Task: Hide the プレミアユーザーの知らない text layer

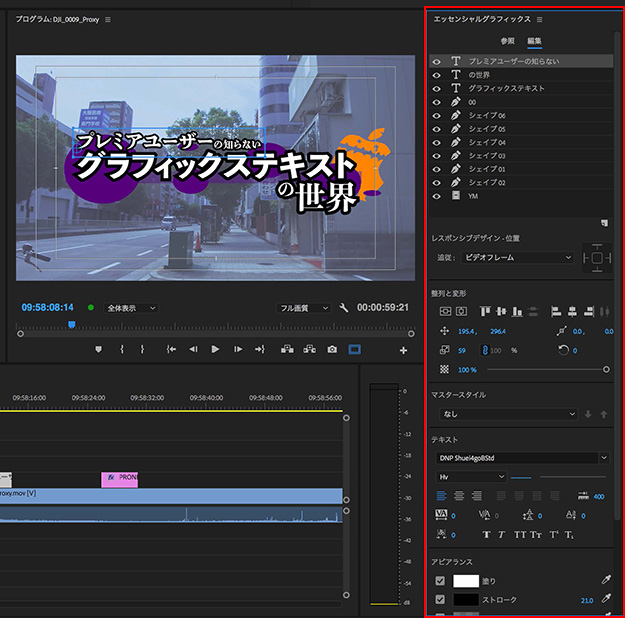Action: coord(437,61)
